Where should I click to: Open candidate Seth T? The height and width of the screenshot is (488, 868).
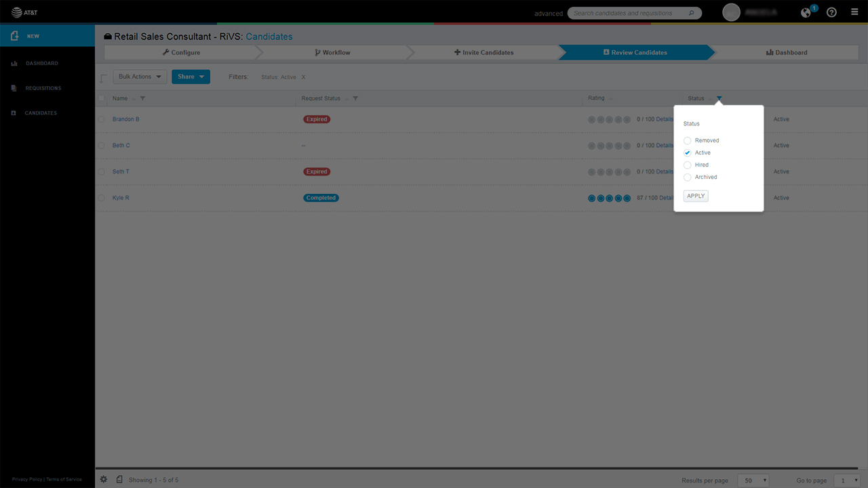point(121,171)
